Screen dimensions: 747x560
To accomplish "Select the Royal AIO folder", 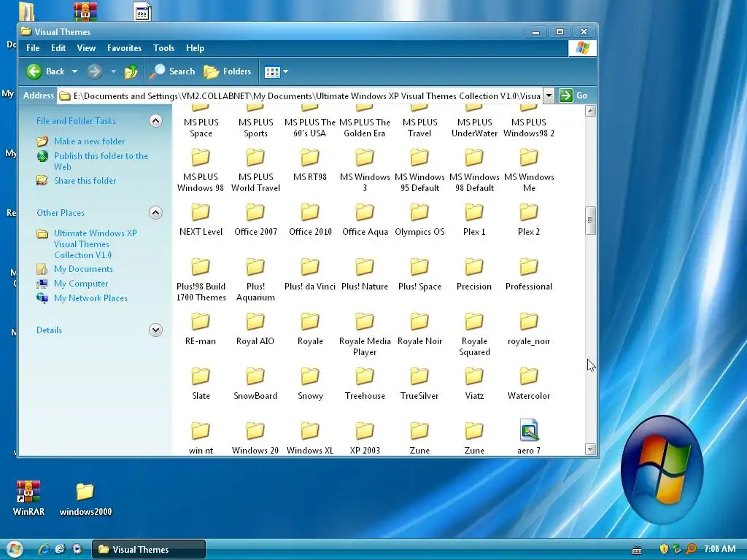I will tap(255, 329).
